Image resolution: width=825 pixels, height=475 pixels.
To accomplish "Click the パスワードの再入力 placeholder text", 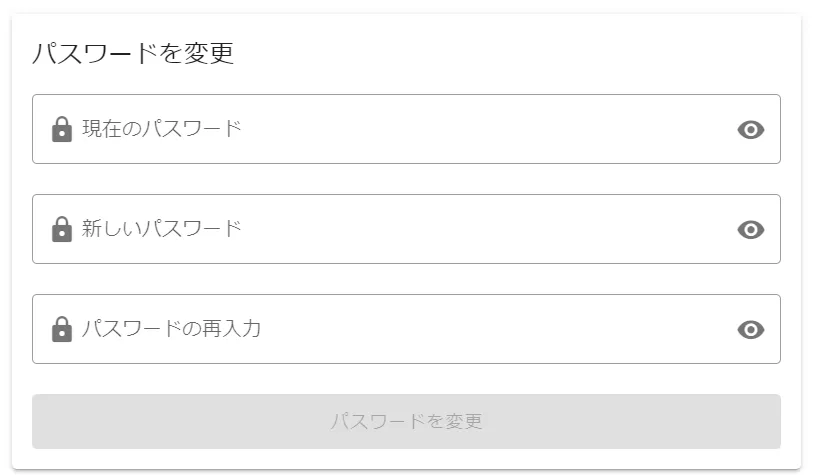I will [x=171, y=329].
